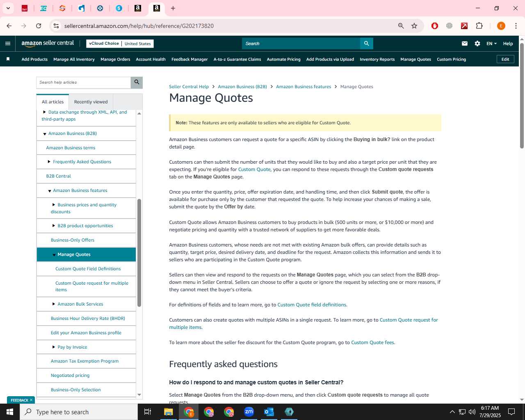
Task: Open Custom Quote Field Definitions in sidebar
Action: [x=88, y=269]
